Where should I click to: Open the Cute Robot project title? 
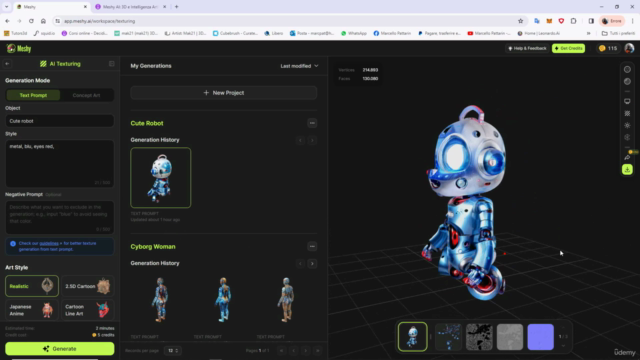click(x=147, y=123)
